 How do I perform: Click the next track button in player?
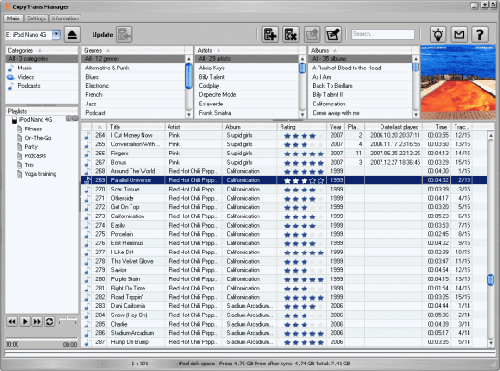pos(37,322)
